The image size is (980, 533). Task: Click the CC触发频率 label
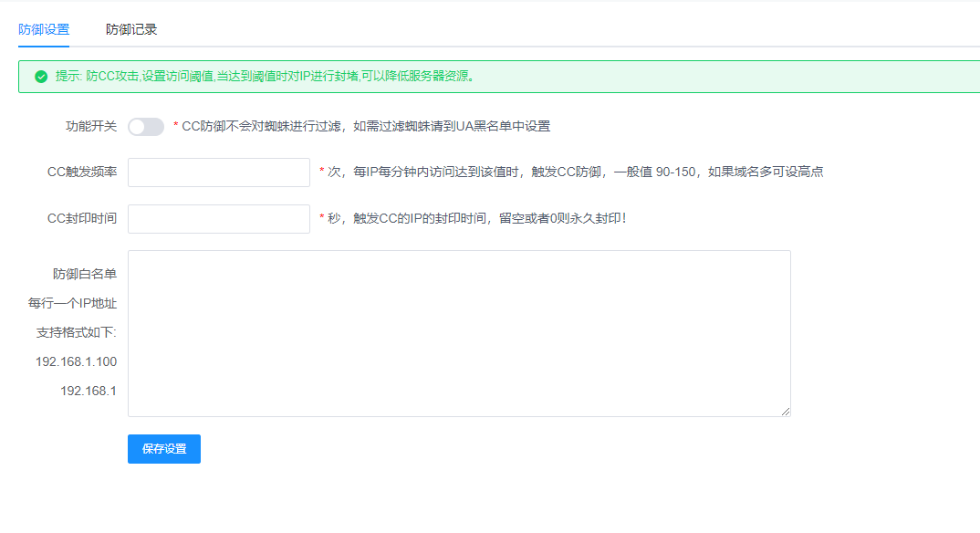[x=82, y=172]
